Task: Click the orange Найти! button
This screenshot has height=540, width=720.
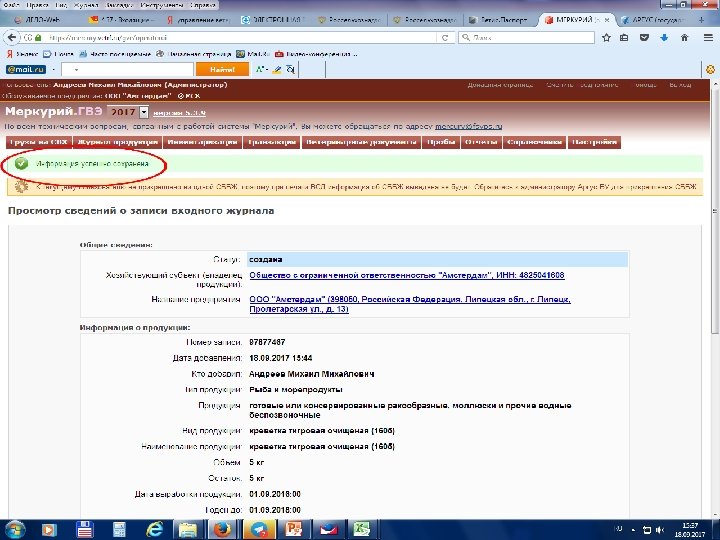Action: point(222,69)
